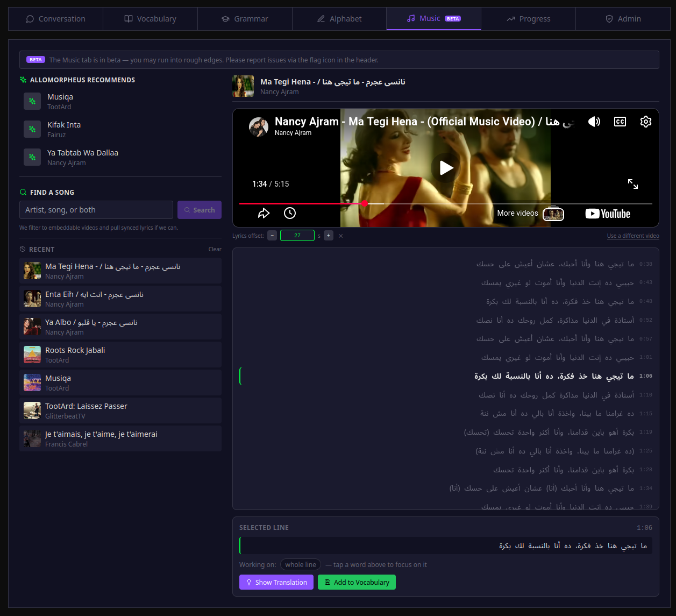The image size is (676, 616).
Task: Click the Watch later clock icon
Action: tap(290, 213)
